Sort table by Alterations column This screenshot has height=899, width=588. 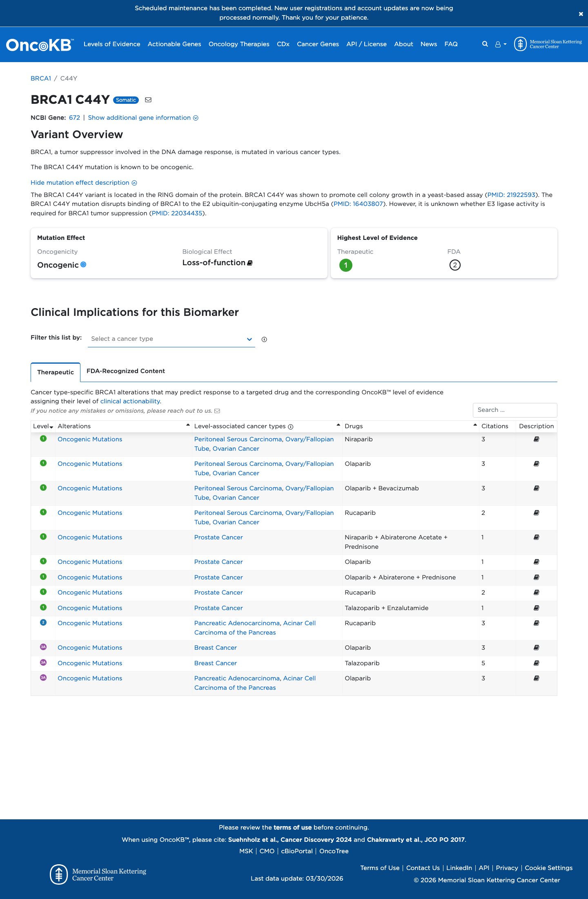tap(124, 426)
